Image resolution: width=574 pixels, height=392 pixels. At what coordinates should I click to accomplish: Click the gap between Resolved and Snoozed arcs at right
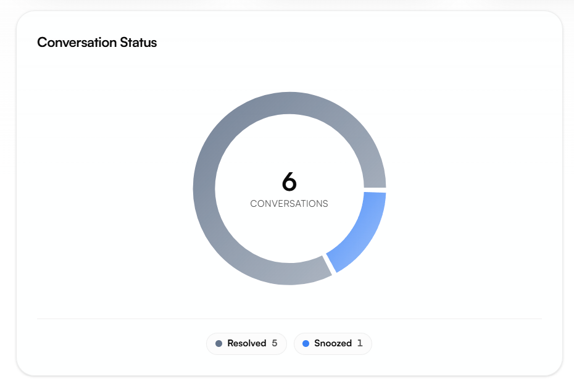[x=375, y=190]
